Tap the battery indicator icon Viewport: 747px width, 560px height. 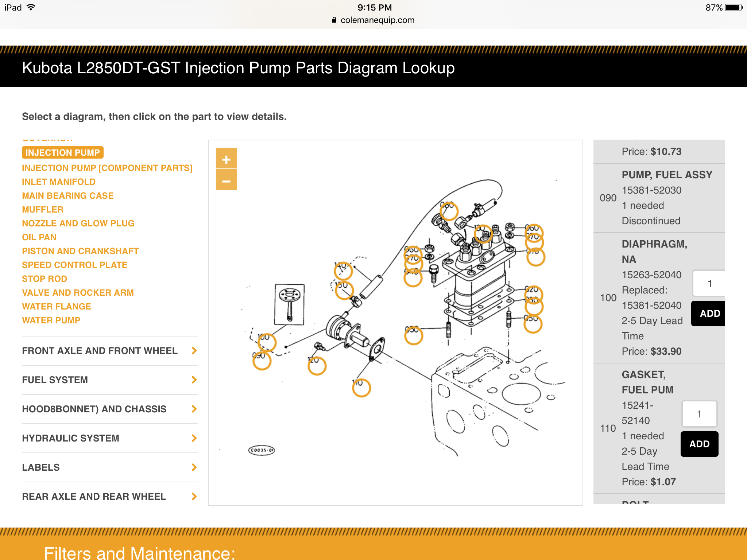[734, 8]
